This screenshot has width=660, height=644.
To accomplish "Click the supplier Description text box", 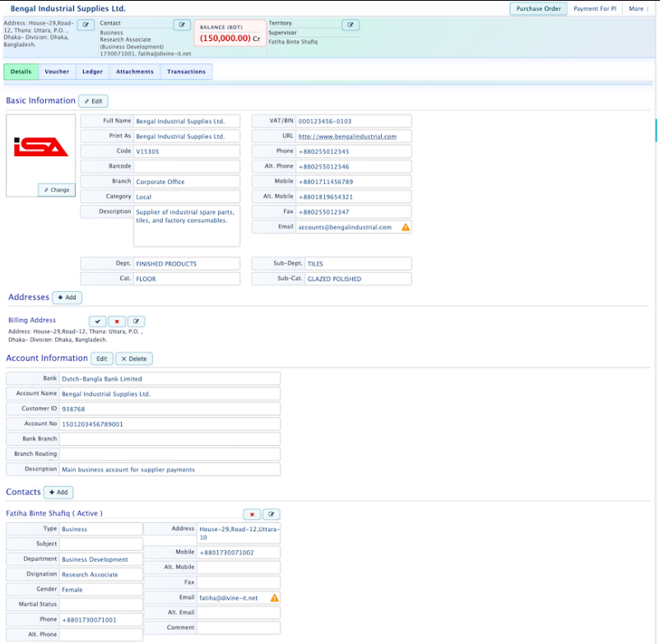I will 187,226.
